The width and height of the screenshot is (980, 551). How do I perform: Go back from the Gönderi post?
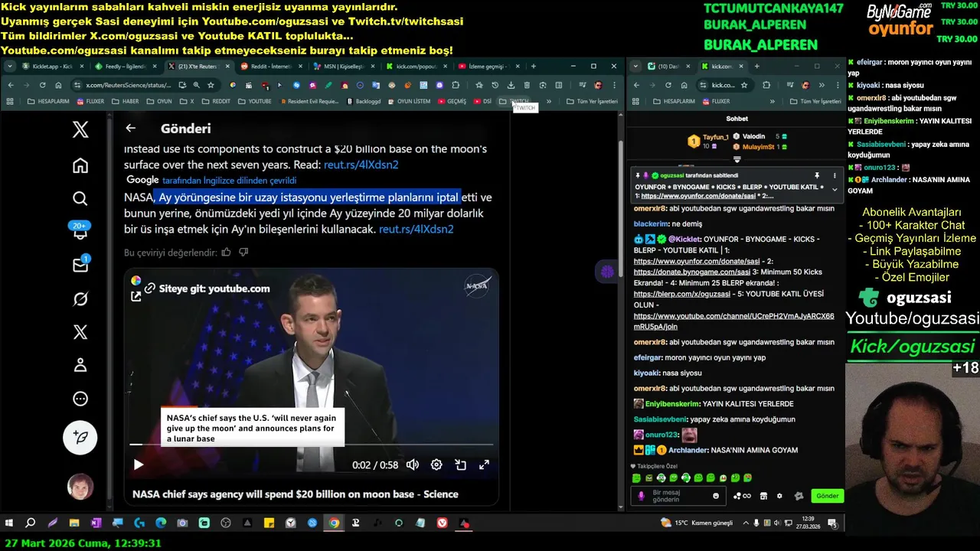coord(131,129)
